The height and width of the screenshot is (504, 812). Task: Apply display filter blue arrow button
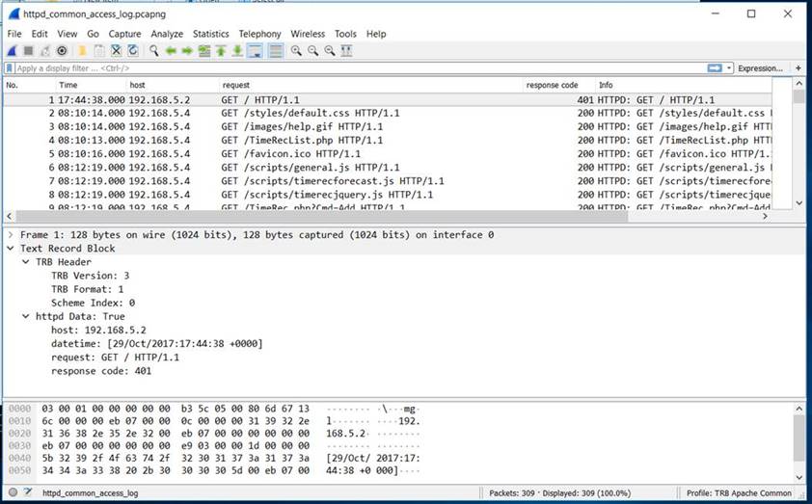(x=715, y=68)
